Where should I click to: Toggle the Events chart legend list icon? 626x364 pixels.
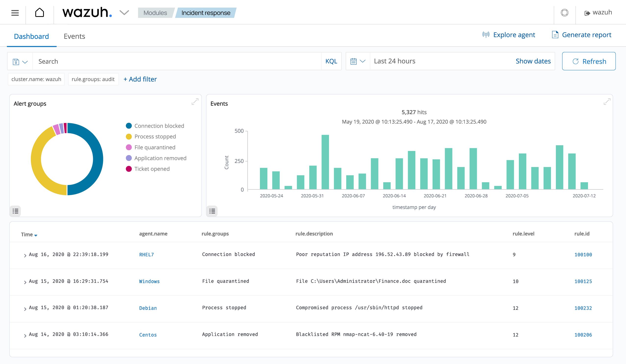pyautogui.click(x=212, y=211)
